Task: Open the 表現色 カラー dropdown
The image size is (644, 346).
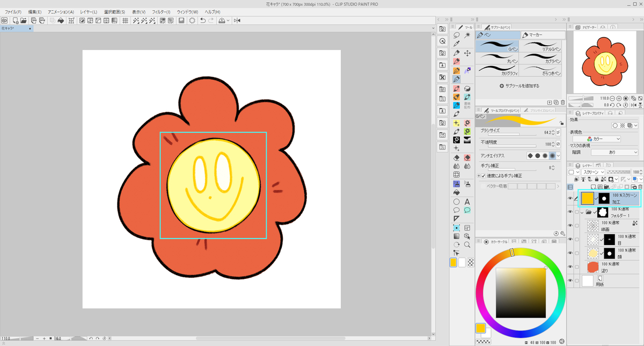Action: click(x=597, y=139)
